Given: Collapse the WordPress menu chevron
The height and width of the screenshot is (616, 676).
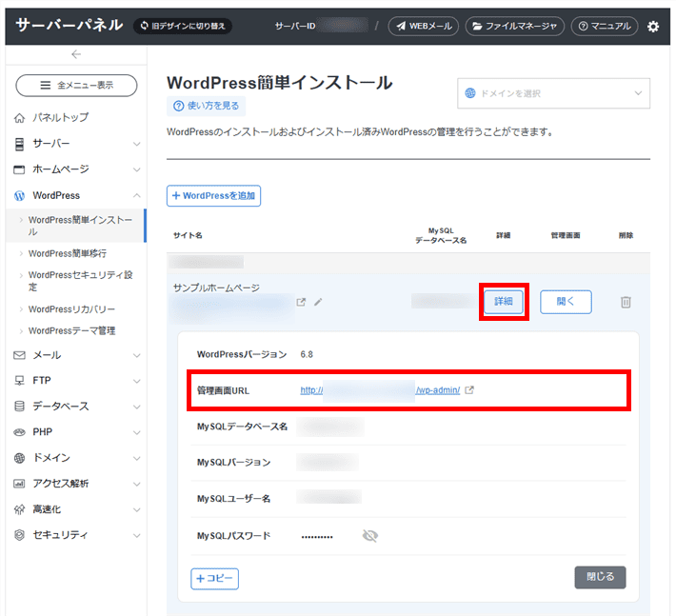Looking at the screenshot, I should point(137,196).
